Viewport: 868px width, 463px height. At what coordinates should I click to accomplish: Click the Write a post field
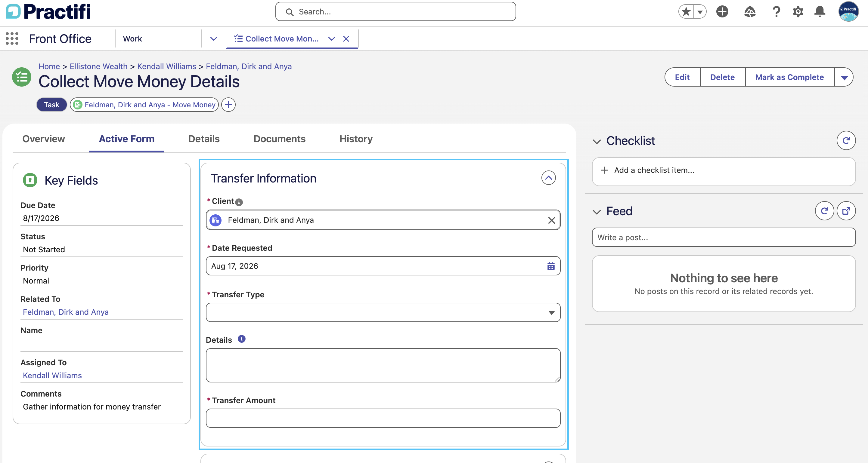coord(724,237)
